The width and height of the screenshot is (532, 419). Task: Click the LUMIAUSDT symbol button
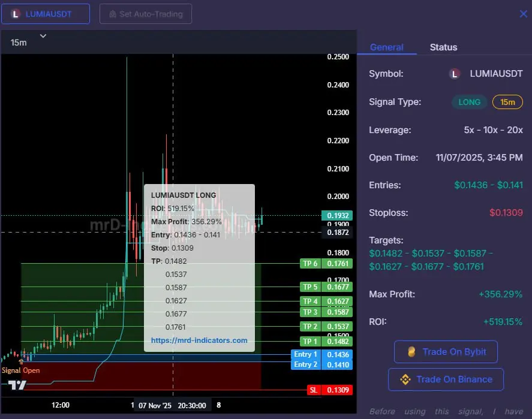point(46,14)
